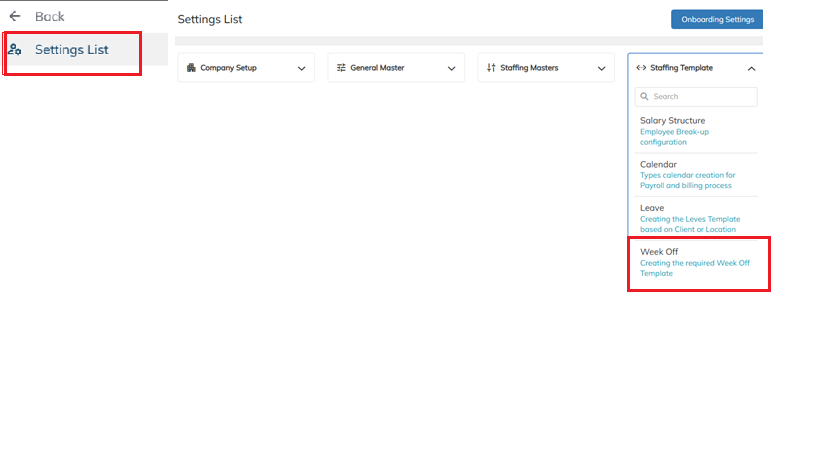Click the Staffing Template panel header
Viewport: 819px width, 460px height.
(x=696, y=68)
